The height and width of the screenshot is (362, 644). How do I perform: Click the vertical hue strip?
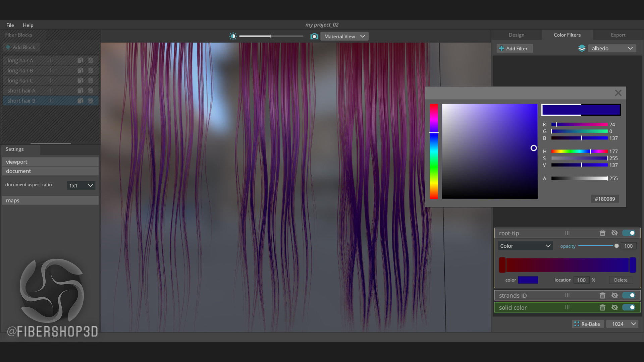[434, 152]
